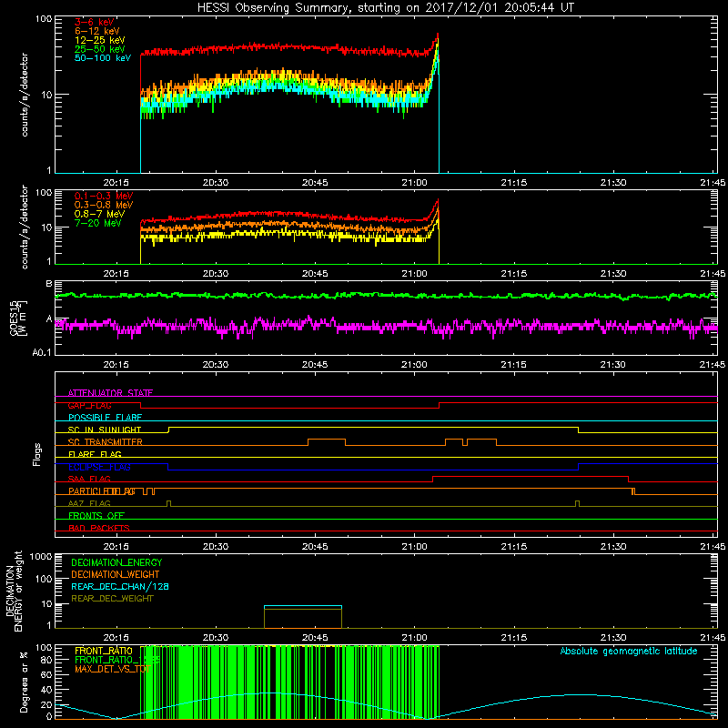Click the "25-50 keV" legend label
The image size is (728, 728).
[x=100, y=49]
